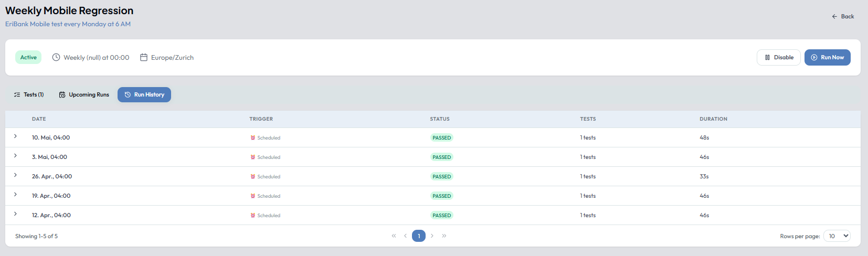The width and height of the screenshot is (868, 256).
Task: Disable the schedule with the Disable button
Action: point(779,57)
